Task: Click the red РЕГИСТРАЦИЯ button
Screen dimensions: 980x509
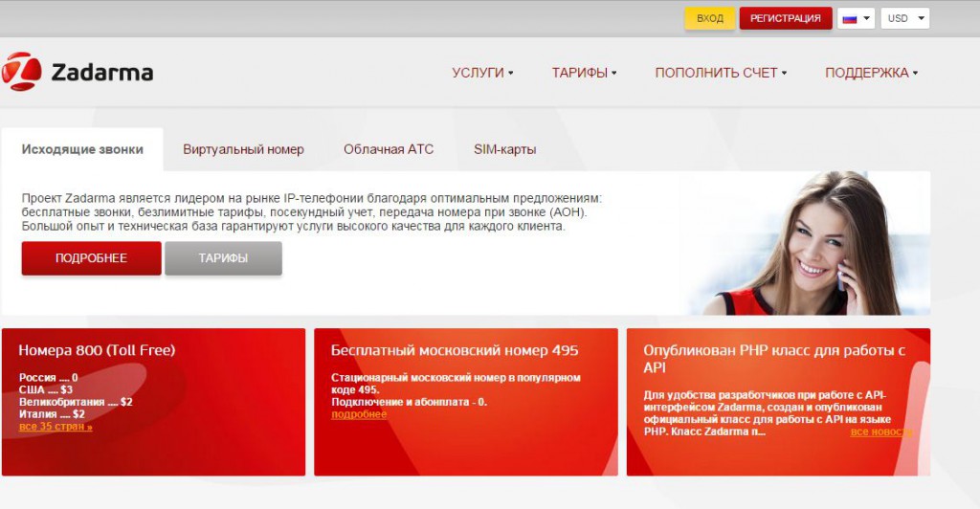Action: pos(785,18)
